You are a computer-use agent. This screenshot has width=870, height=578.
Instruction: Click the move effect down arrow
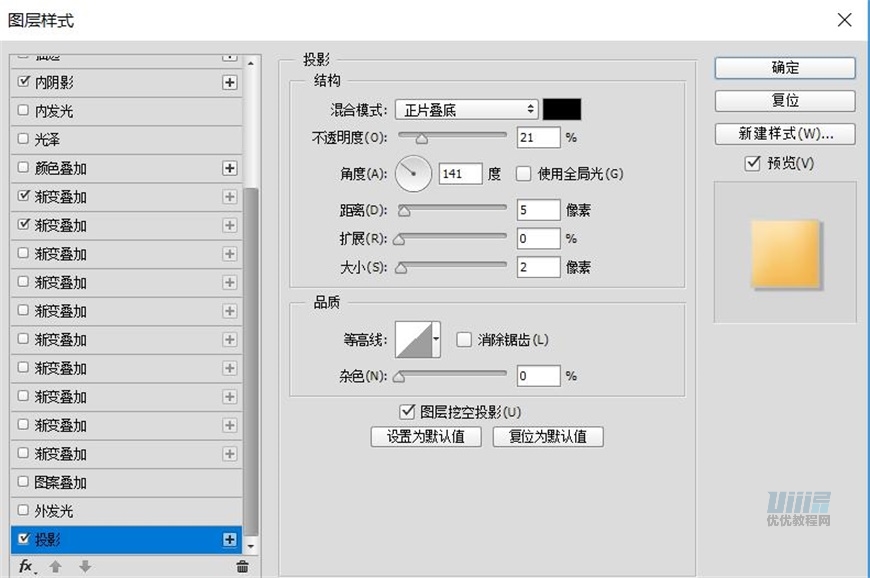(x=85, y=567)
